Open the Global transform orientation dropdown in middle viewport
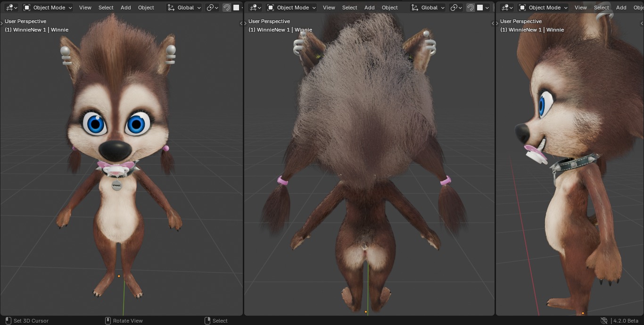This screenshot has height=325, width=644. [428, 8]
